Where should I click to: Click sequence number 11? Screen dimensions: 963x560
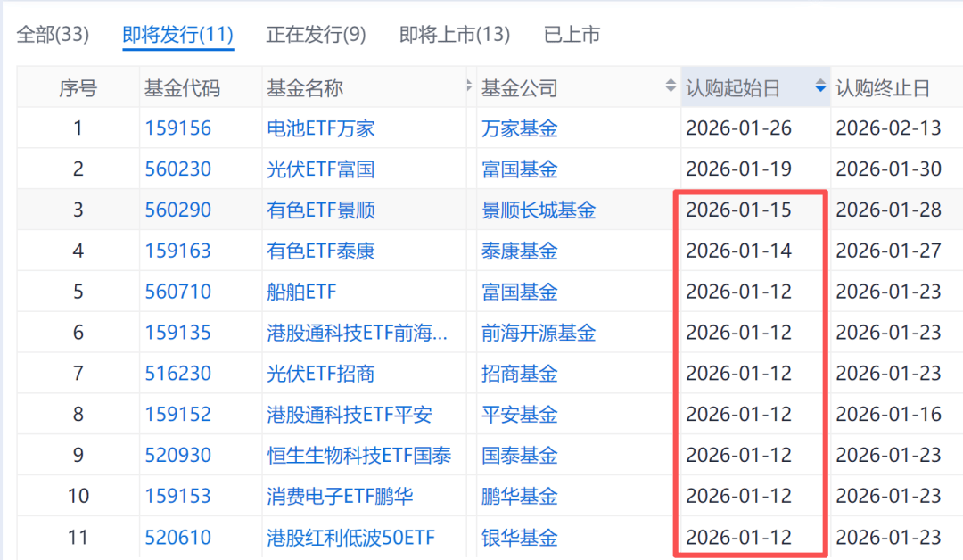point(78,538)
